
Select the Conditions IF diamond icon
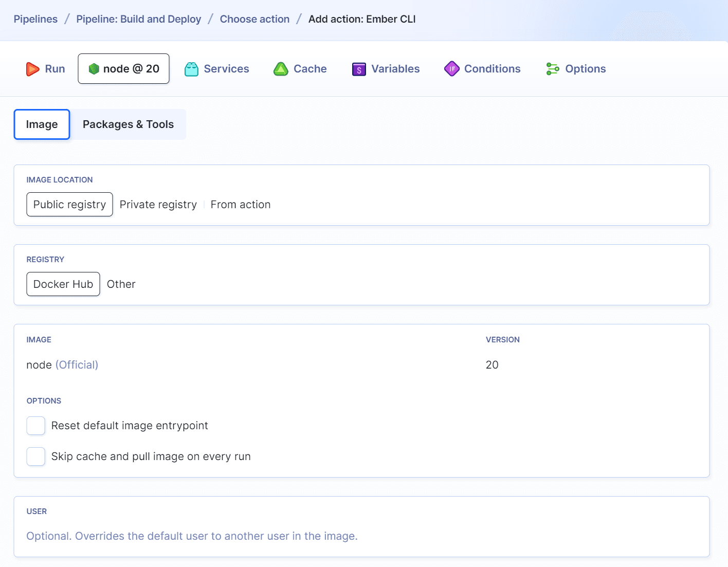click(x=451, y=68)
